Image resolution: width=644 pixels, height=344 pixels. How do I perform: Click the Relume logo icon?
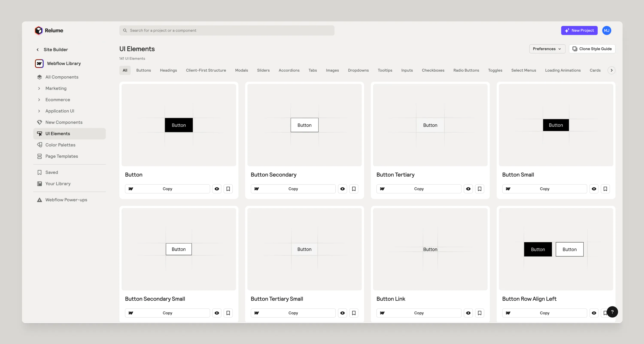[38, 30]
